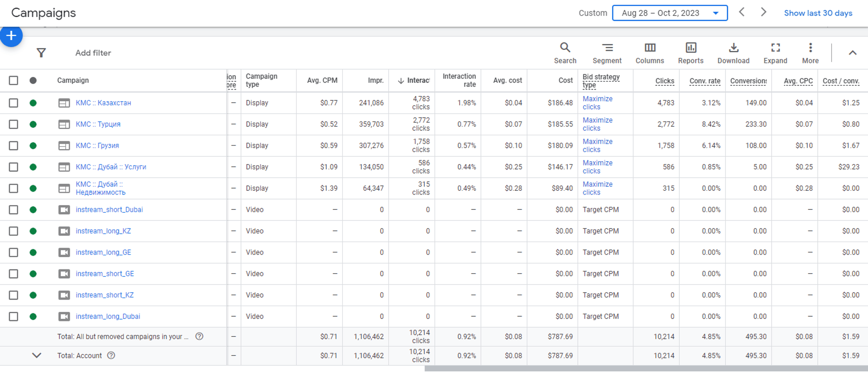Select checkbox for instream_long_KZ
Image resolution: width=868 pixels, height=374 pixels.
(13, 231)
